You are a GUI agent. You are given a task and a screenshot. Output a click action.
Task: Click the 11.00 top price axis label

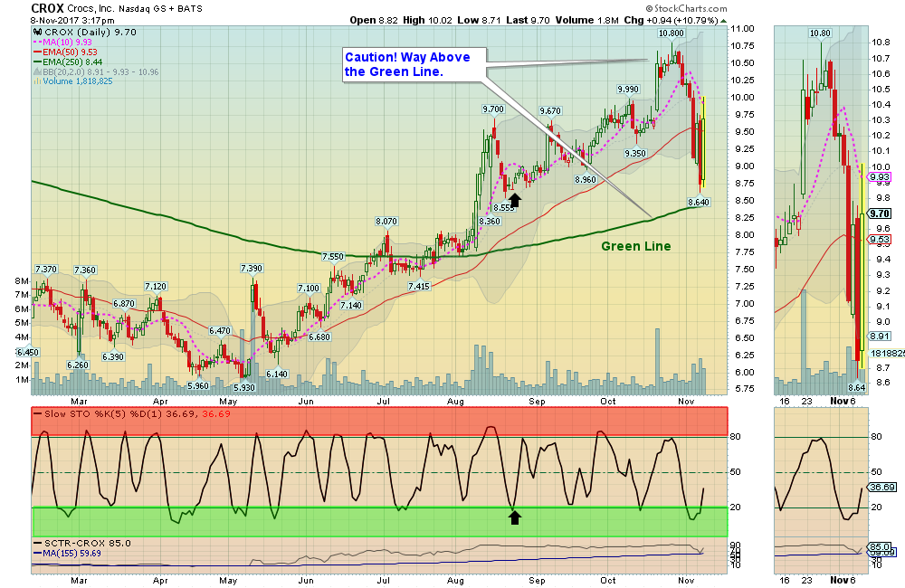click(x=742, y=29)
